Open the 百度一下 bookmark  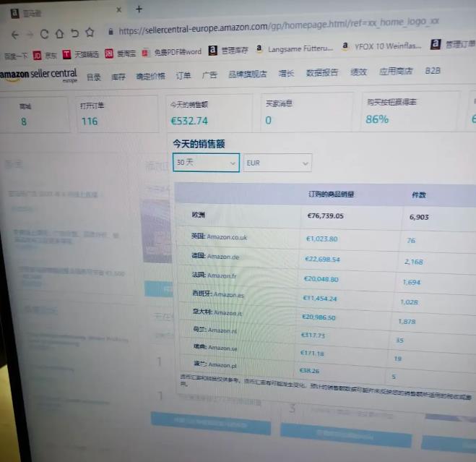tap(16, 56)
